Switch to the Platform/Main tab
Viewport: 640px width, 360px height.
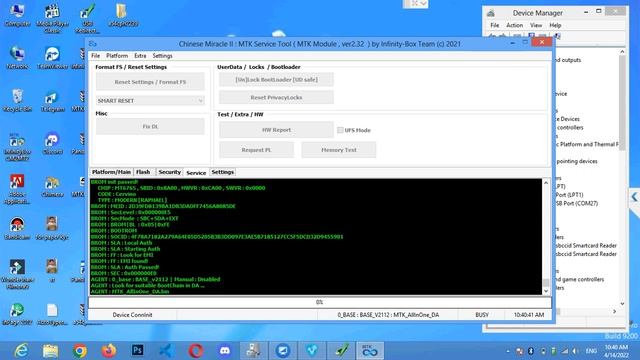coord(111,172)
